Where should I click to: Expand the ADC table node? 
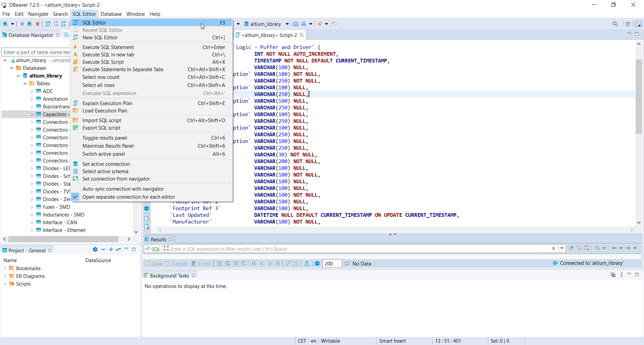click(32, 91)
